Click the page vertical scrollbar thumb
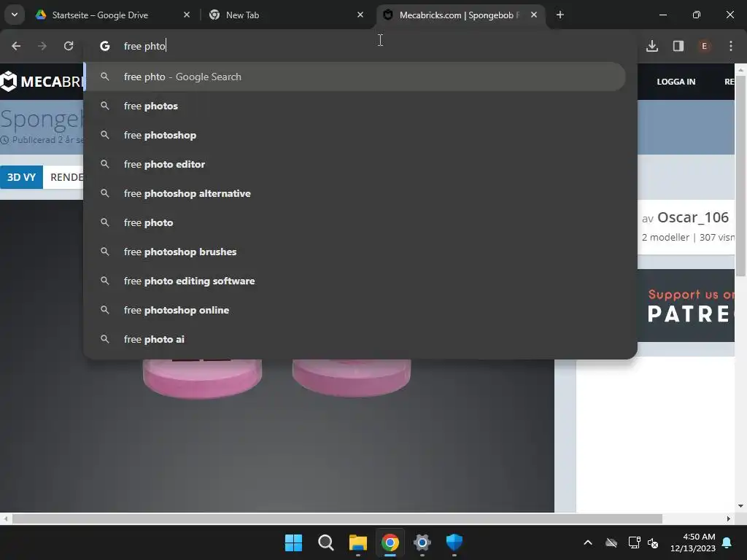Image resolution: width=747 pixels, height=560 pixels. tap(740, 175)
